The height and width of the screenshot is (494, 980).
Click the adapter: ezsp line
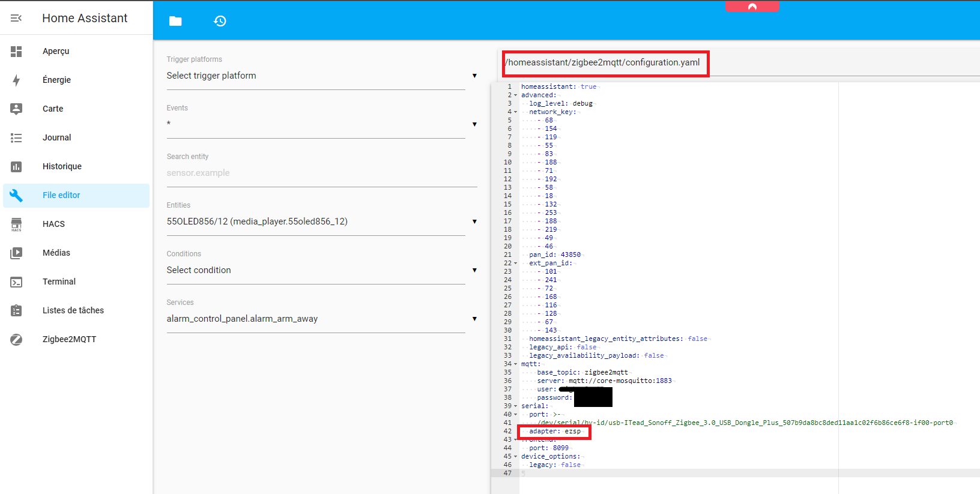(x=555, y=432)
